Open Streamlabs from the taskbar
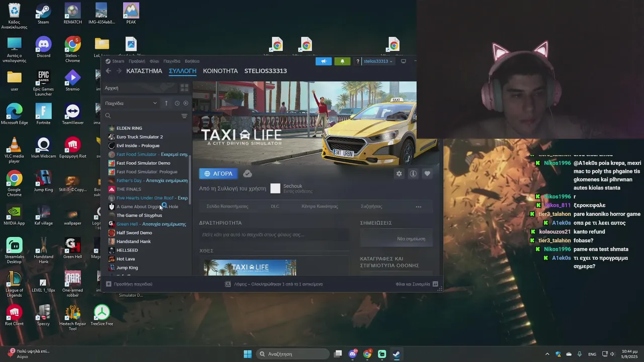 point(382,354)
